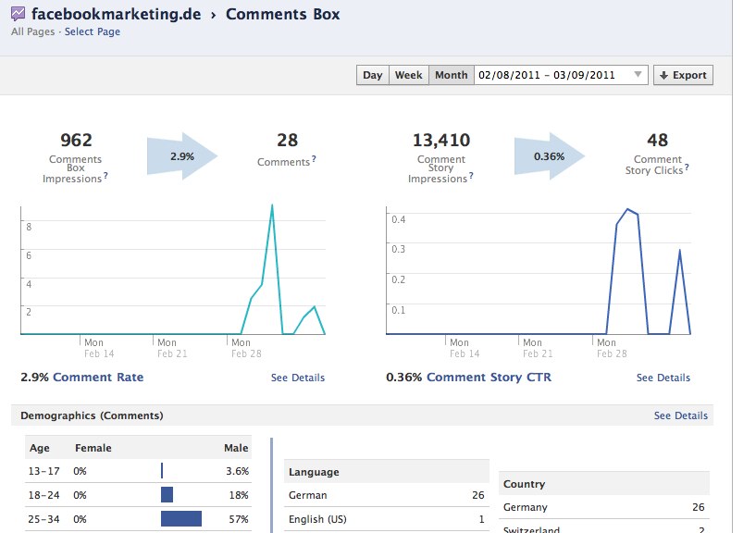The width and height of the screenshot is (756, 533).
Task: Click the comment rate chart peak
Action: click(x=272, y=206)
